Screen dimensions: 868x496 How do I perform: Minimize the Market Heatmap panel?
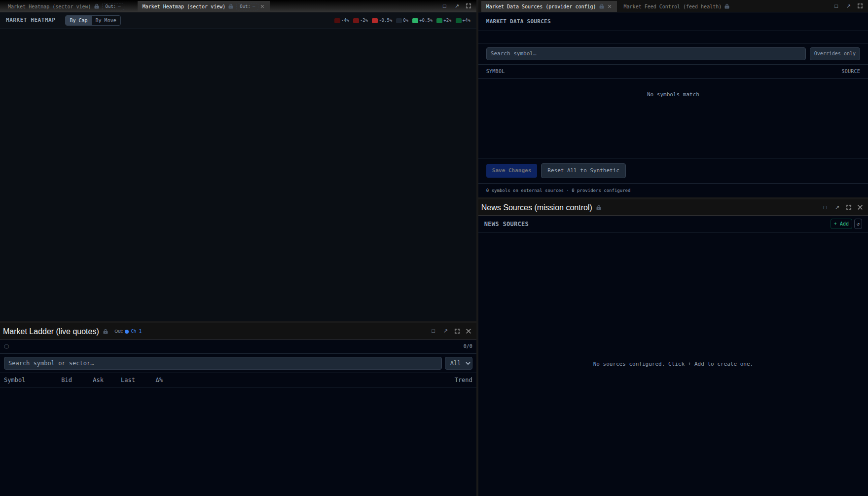click(444, 6)
